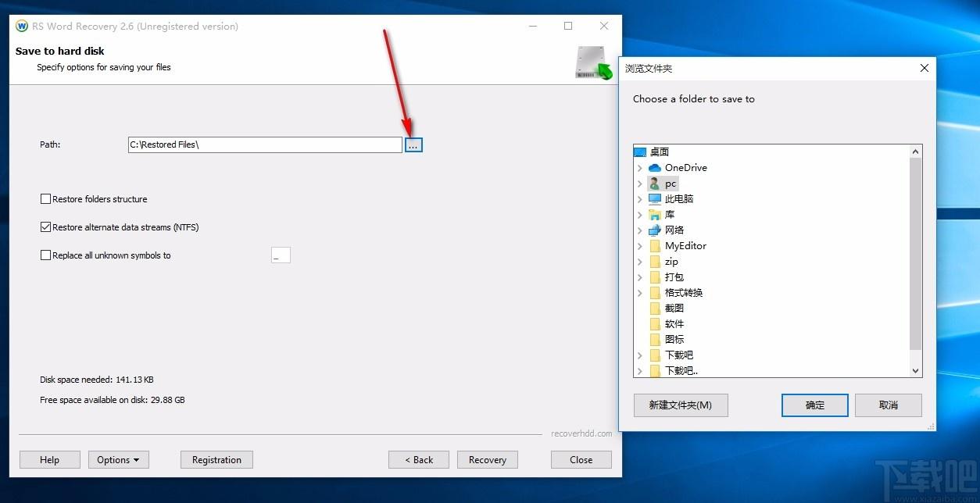This screenshot has width=980, height=503.
Task: Expand the 此电脑 tree node
Action: coord(640,199)
